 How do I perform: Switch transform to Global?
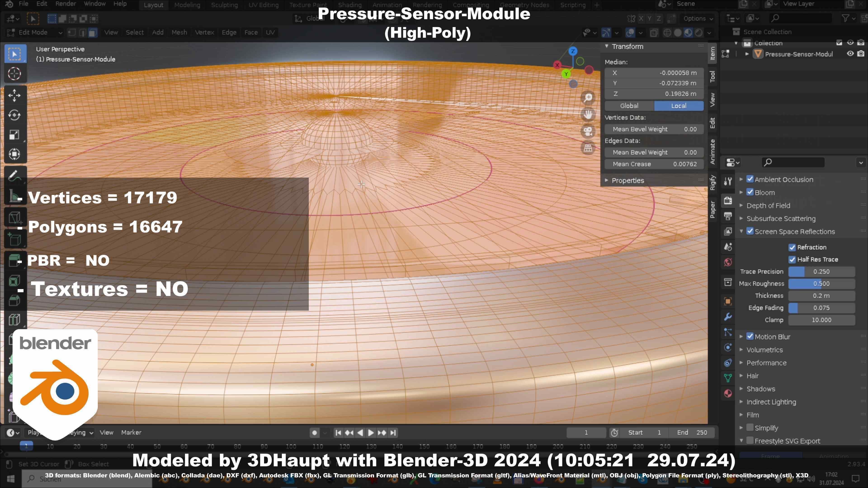click(629, 106)
